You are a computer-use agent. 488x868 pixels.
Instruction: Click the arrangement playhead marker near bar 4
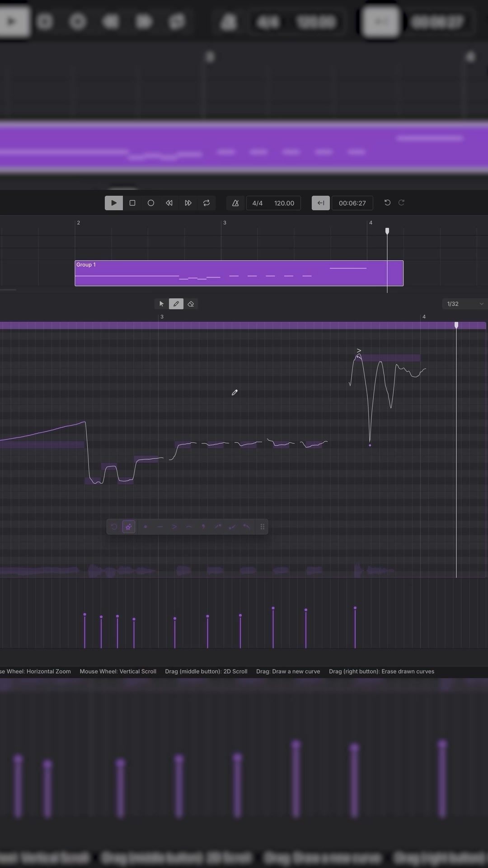387,231
